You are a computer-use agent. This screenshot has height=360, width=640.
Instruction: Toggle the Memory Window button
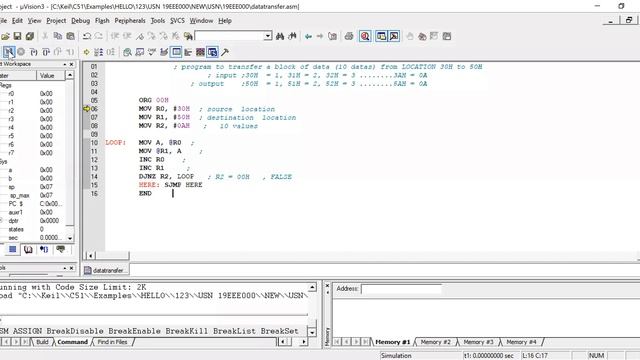[x=176, y=52]
